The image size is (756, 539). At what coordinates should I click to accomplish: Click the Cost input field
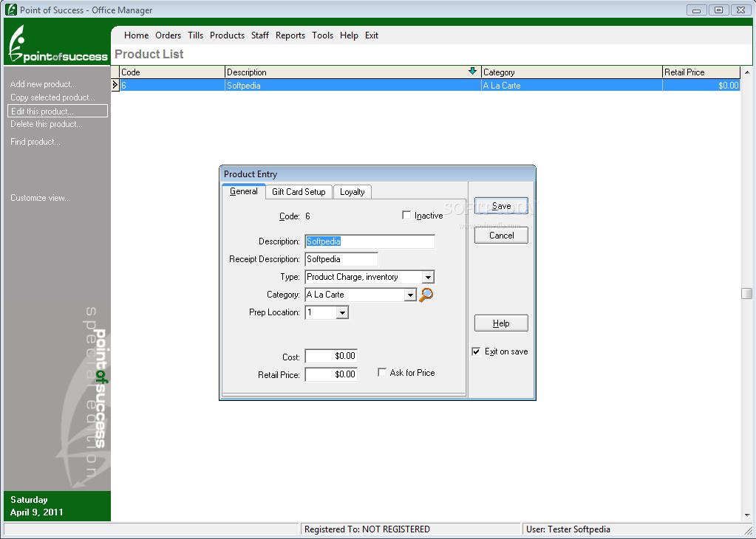331,356
